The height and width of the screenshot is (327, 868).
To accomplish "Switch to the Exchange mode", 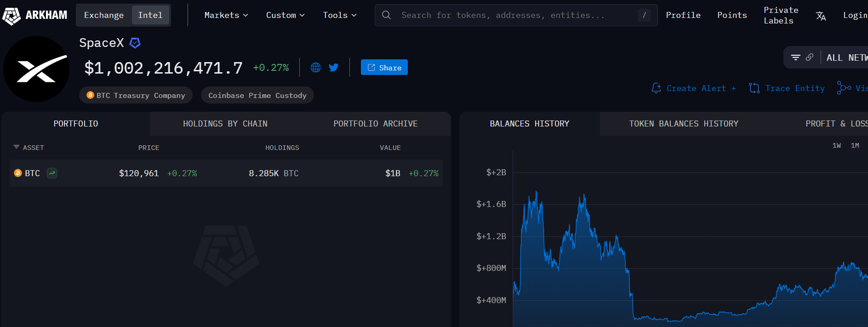I will point(104,15).
